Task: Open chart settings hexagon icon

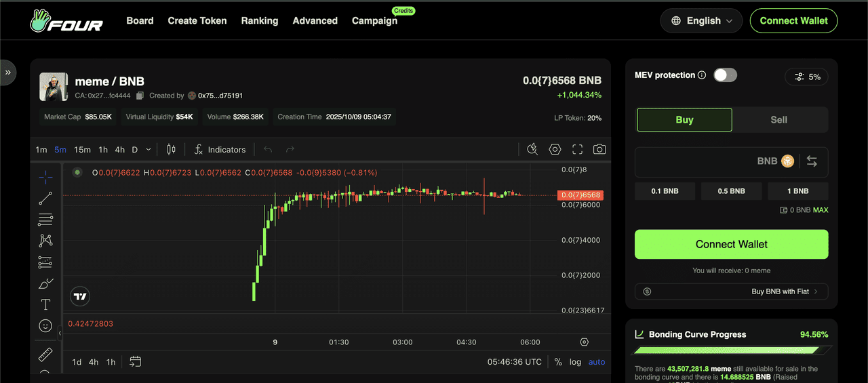Action: (x=555, y=149)
